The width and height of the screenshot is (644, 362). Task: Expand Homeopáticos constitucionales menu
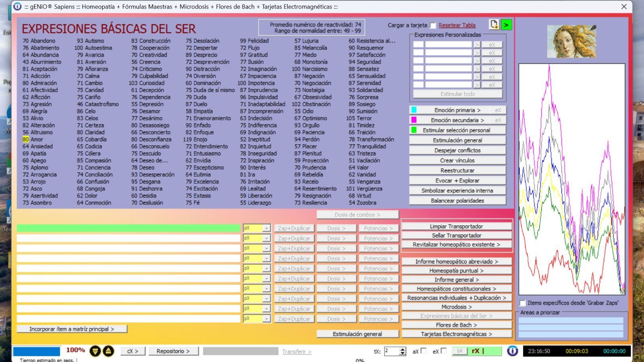coord(456,289)
